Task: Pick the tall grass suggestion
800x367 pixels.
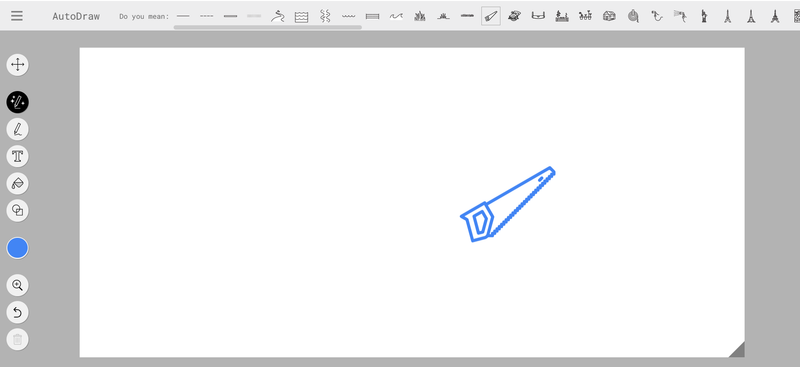Action: pos(420,16)
